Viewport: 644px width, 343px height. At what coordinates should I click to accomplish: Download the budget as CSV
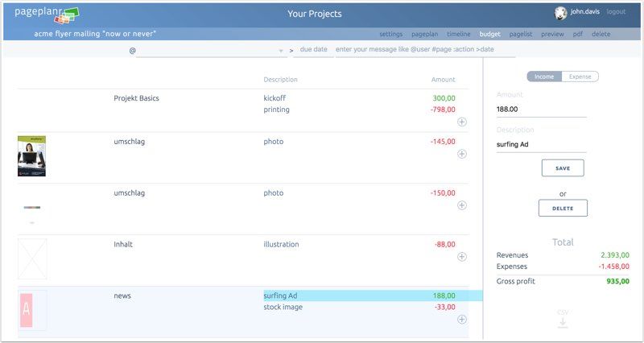(x=563, y=320)
